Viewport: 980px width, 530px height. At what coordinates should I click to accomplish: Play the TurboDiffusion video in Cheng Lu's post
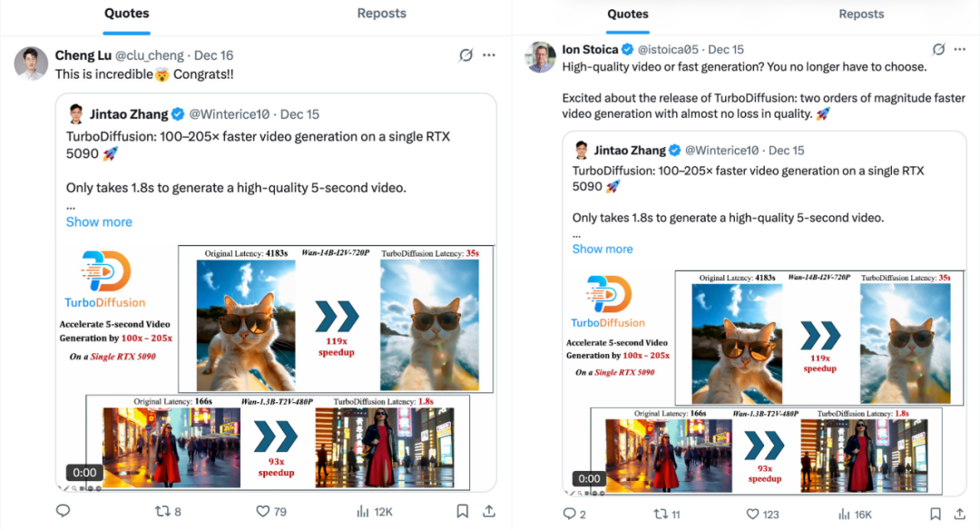tap(276, 367)
